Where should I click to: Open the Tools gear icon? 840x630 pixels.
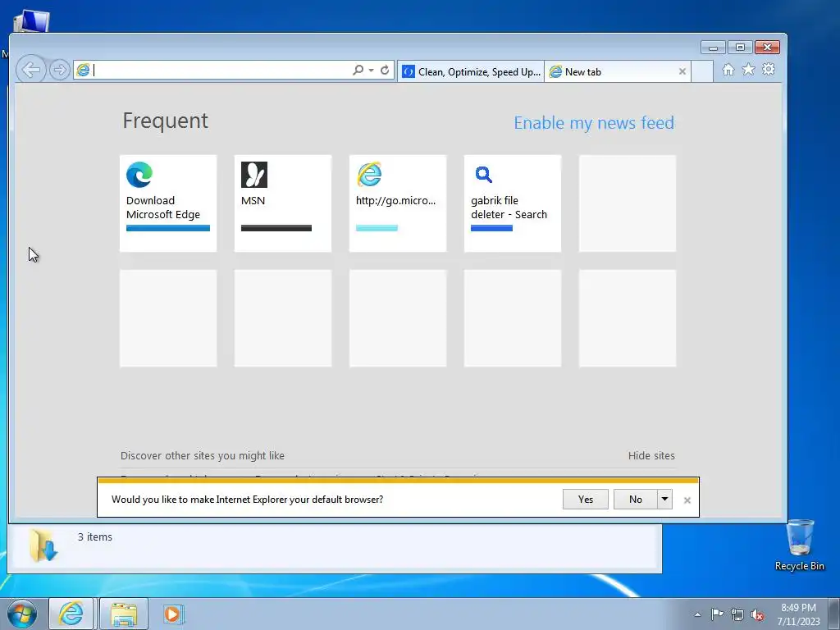(x=769, y=70)
